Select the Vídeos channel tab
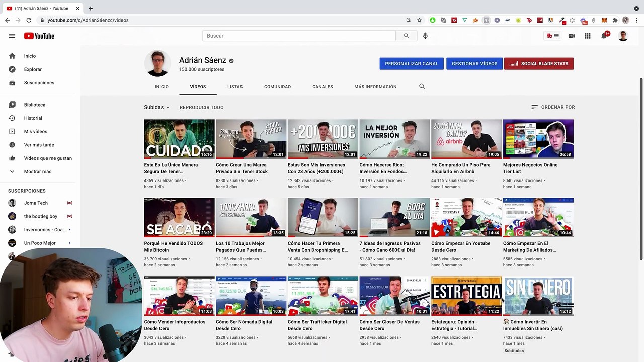 tap(198, 87)
